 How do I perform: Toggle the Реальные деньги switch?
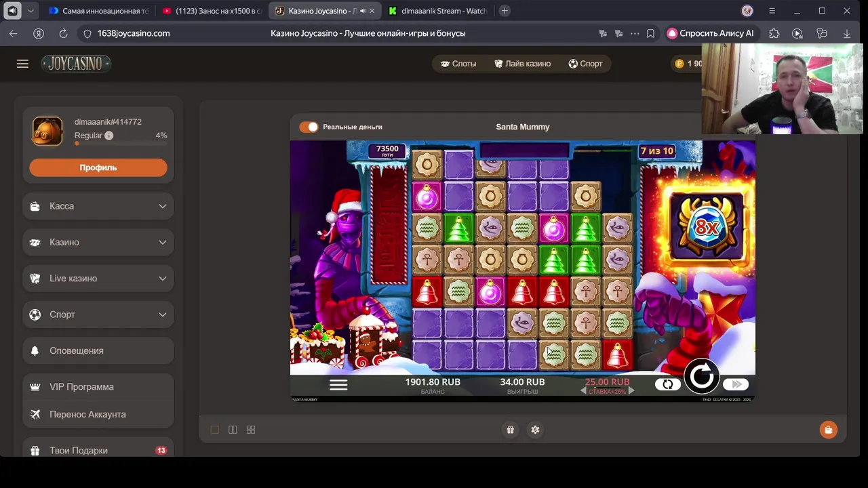pos(309,127)
